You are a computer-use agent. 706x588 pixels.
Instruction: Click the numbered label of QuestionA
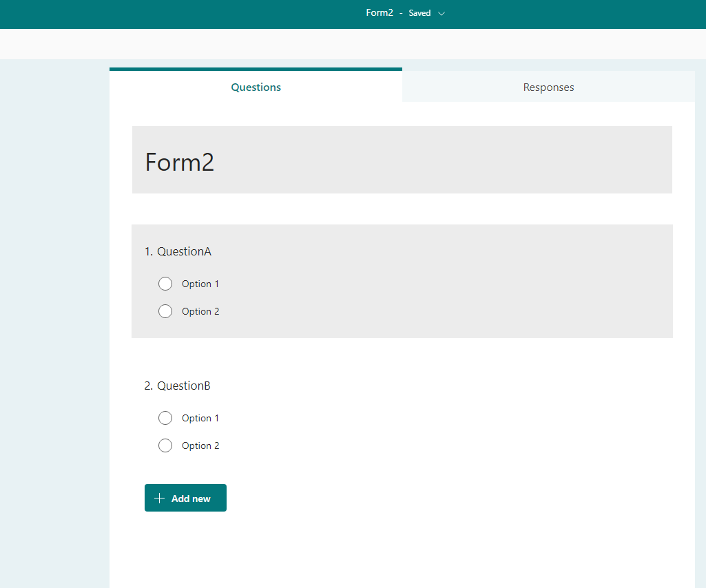[148, 251]
